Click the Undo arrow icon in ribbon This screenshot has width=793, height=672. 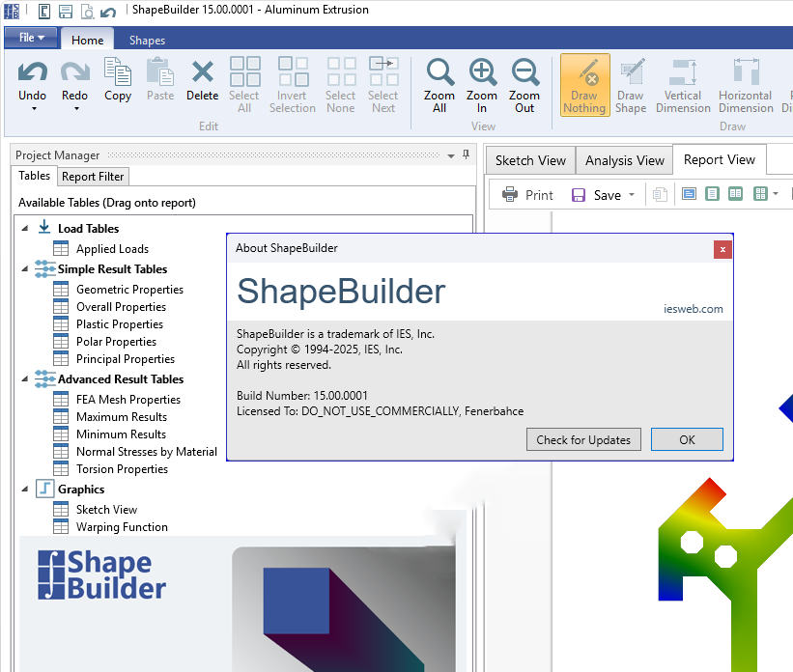(x=33, y=71)
